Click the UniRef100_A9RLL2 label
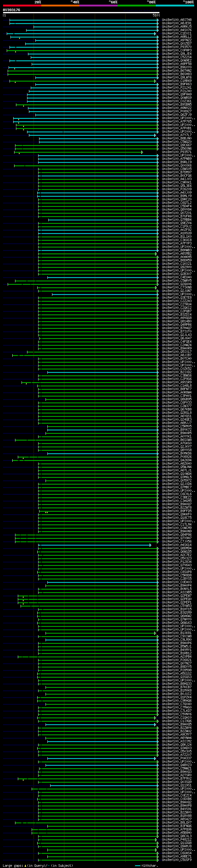This screenshot has height=868, width=197. click(177, 37)
